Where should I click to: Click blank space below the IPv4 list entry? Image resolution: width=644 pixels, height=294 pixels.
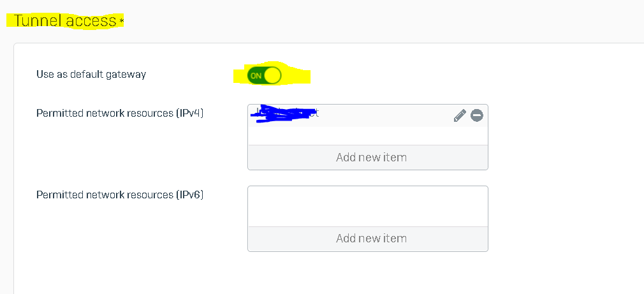tap(367, 135)
